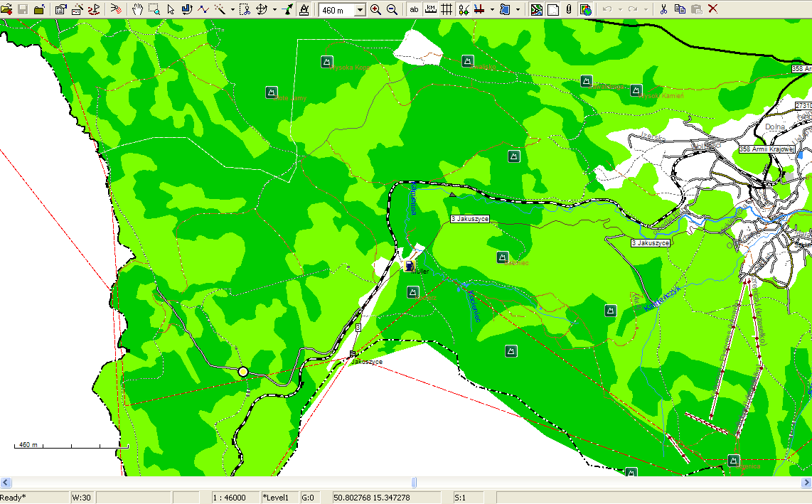Pick the ruler measure distance tool
Viewport: 812px width, 504px height.
304,9
